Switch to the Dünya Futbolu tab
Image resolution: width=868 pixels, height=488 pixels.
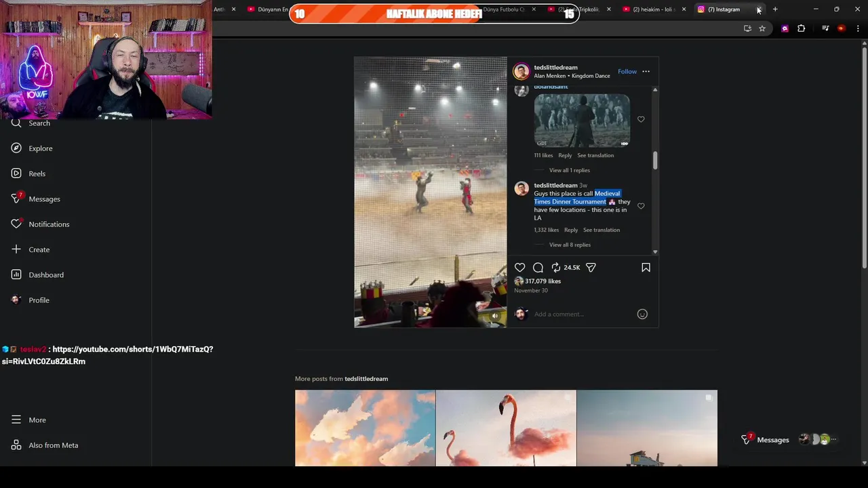(x=503, y=9)
